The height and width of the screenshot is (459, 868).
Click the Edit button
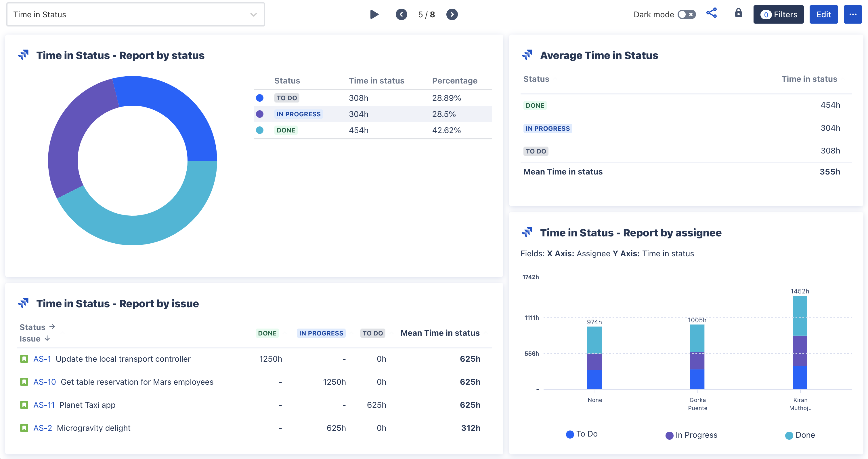[x=824, y=14]
